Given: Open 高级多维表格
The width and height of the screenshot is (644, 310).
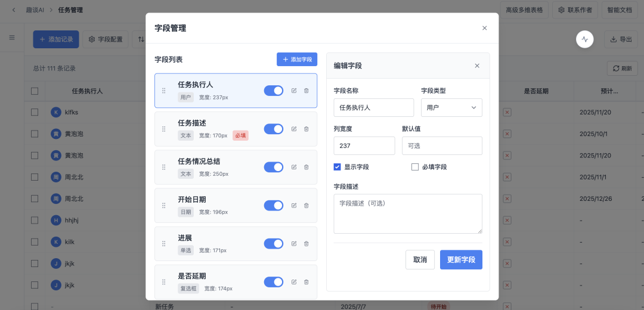Looking at the screenshot, I should (524, 10).
